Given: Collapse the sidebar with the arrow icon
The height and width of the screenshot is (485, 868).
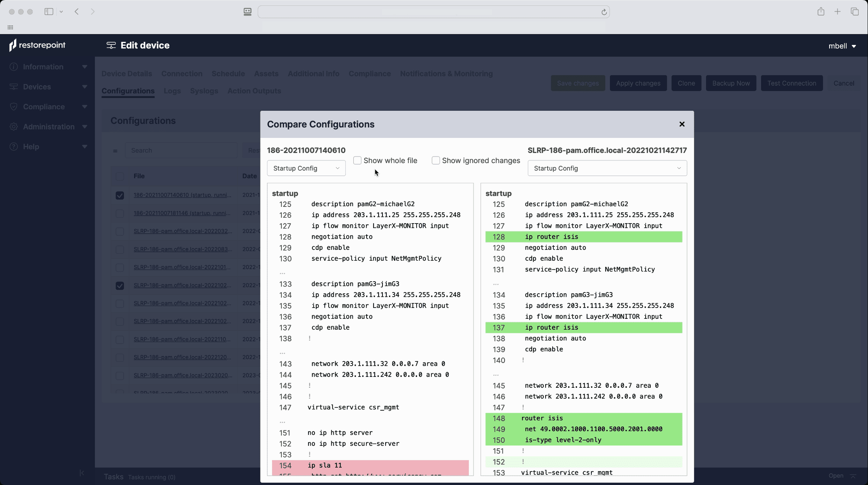Looking at the screenshot, I should (x=81, y=473).
